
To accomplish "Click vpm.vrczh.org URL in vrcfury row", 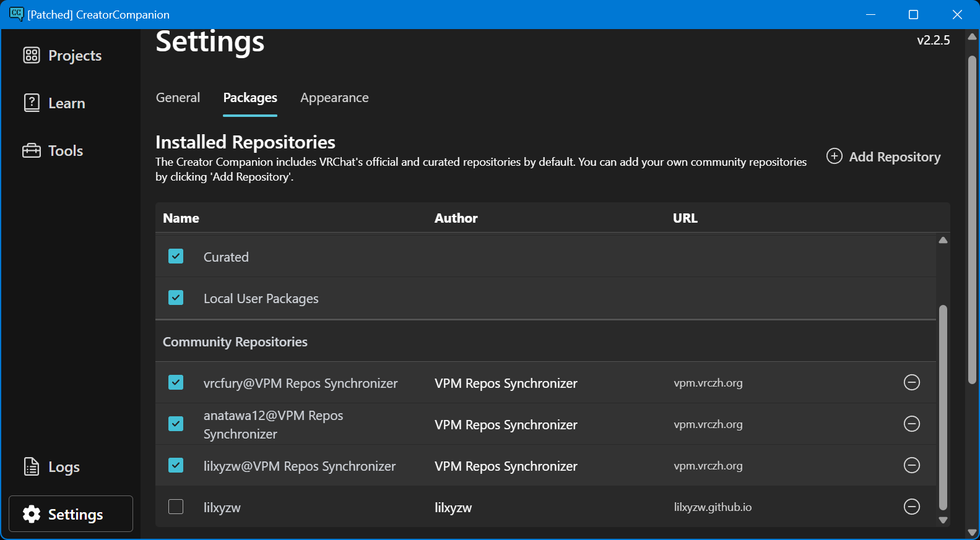I will click(708, 383).
